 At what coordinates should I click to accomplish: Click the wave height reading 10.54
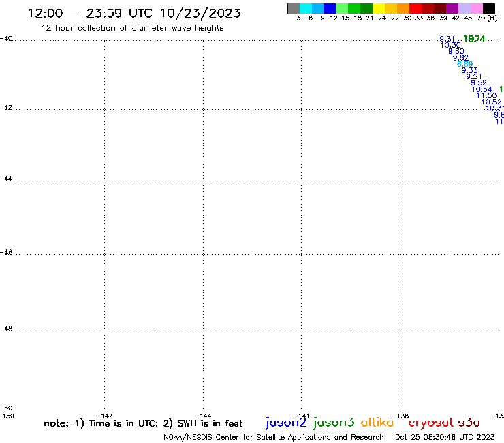pos(482,89)
